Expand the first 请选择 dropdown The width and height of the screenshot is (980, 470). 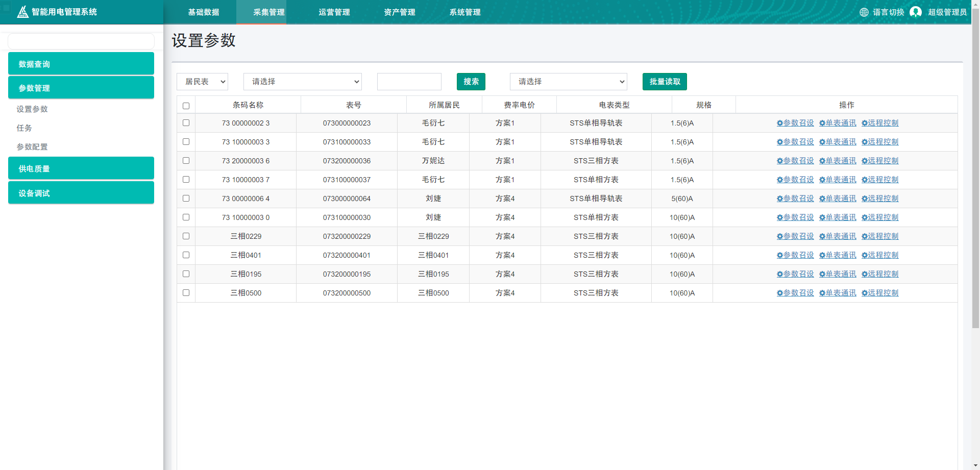(302, 82)
